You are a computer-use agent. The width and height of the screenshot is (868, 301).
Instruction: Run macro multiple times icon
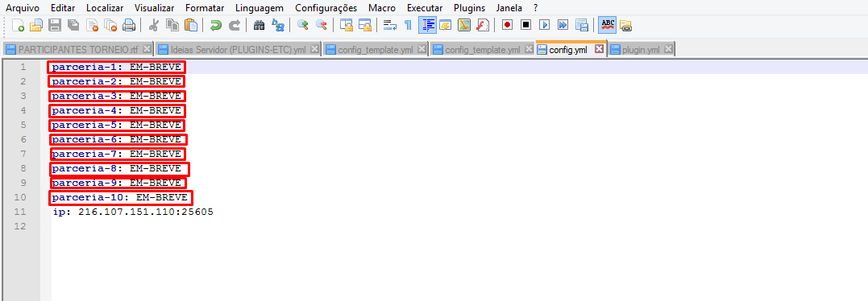click(563, 25)
